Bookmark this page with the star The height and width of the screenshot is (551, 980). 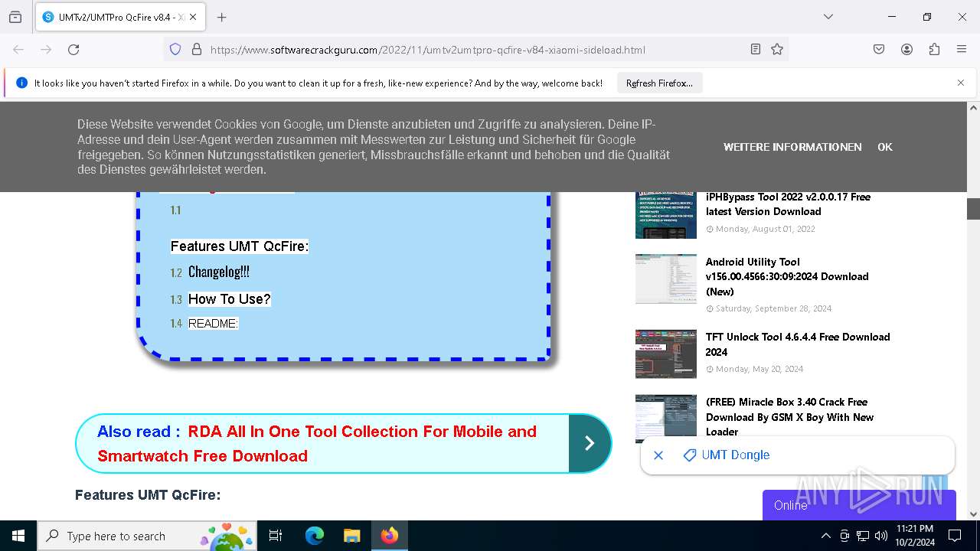777,49
